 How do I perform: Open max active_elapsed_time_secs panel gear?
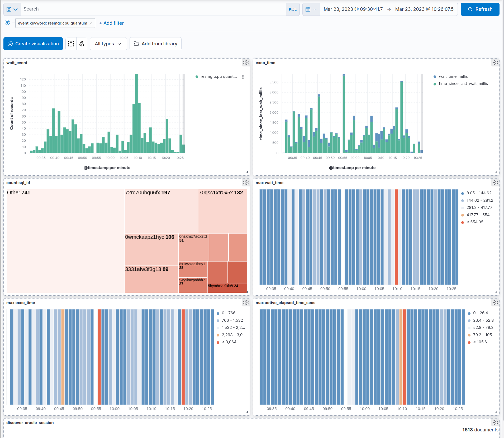[x=495, y=303]
